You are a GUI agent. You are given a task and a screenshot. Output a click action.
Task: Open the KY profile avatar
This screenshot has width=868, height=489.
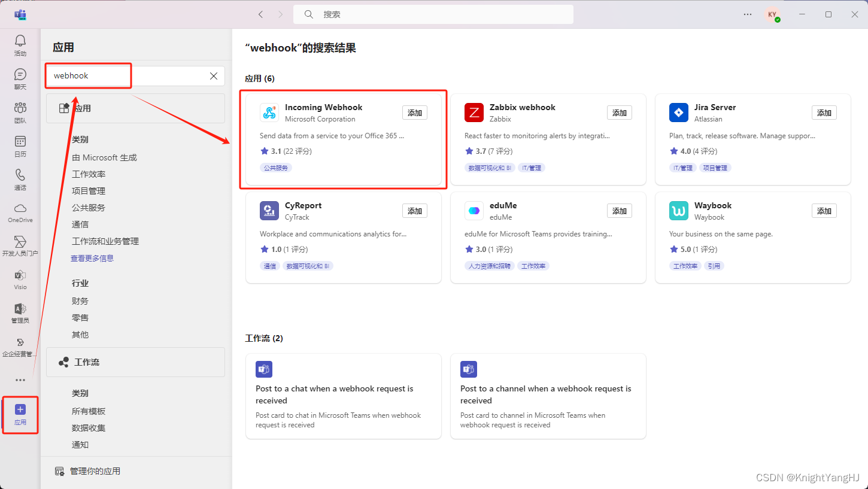772,14
